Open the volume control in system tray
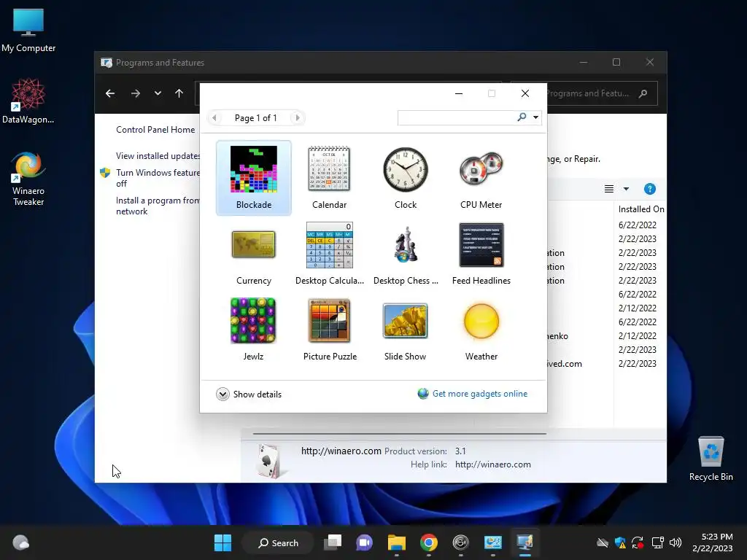The height and width of the screenshot is (560, 747). (x=675, y=542)
